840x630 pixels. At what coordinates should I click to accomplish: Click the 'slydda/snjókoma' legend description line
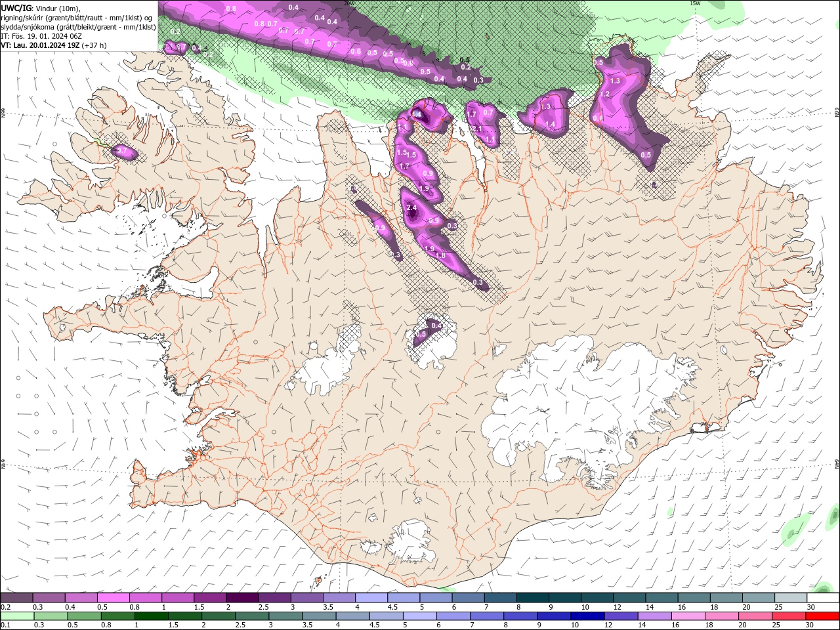click(x=78, y=27)
